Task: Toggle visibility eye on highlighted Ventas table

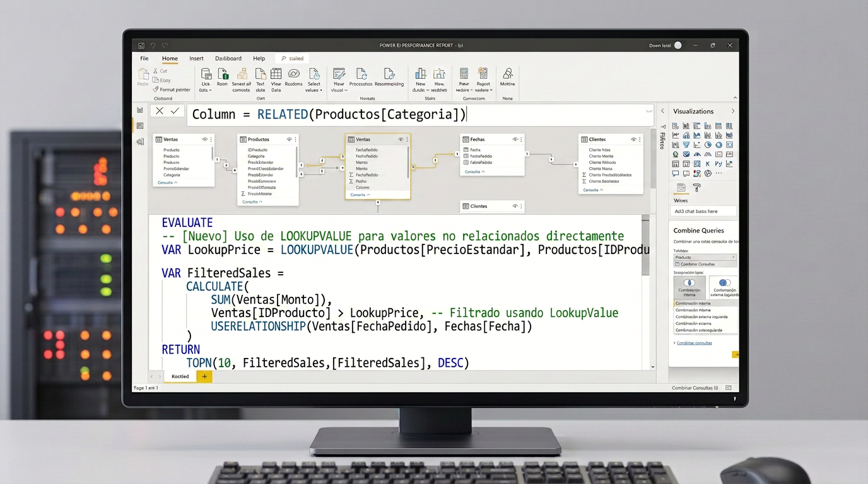Action: click(401, 139)
